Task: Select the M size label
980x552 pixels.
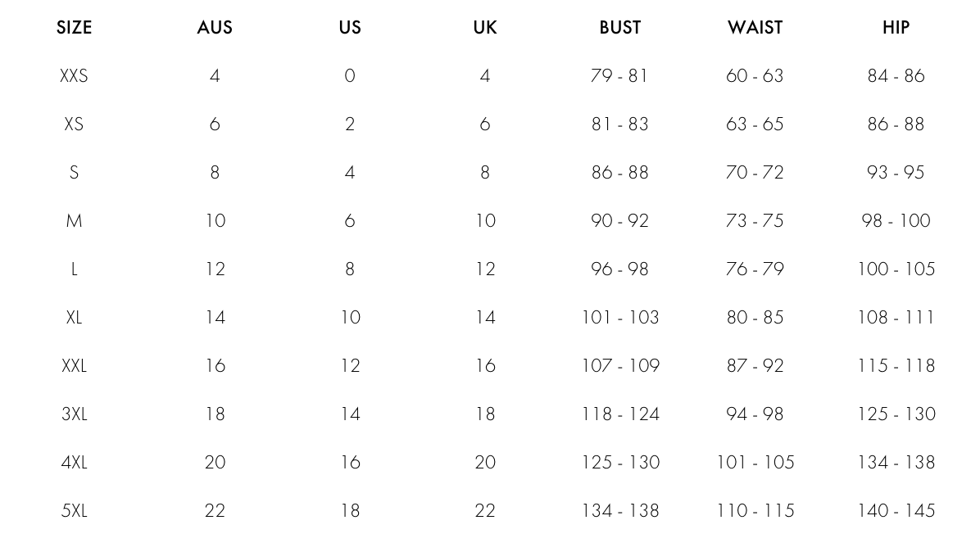Action: point(74,221)
